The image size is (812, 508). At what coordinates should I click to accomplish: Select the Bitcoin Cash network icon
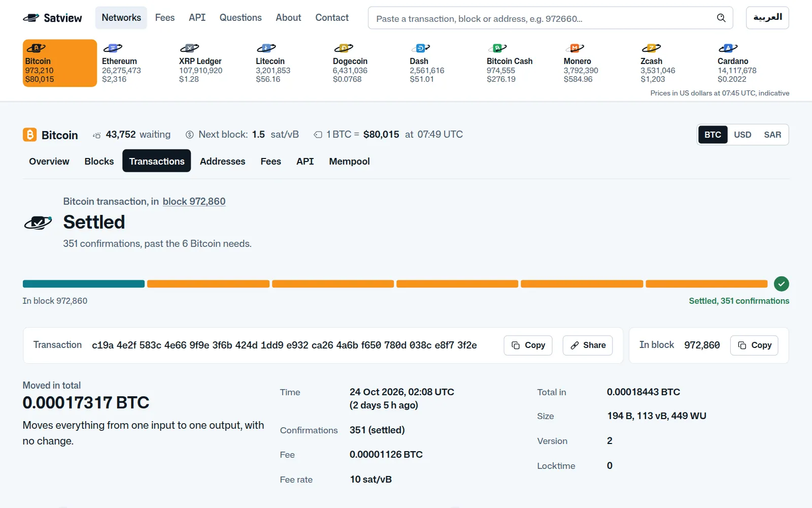[x=497, y=48]
